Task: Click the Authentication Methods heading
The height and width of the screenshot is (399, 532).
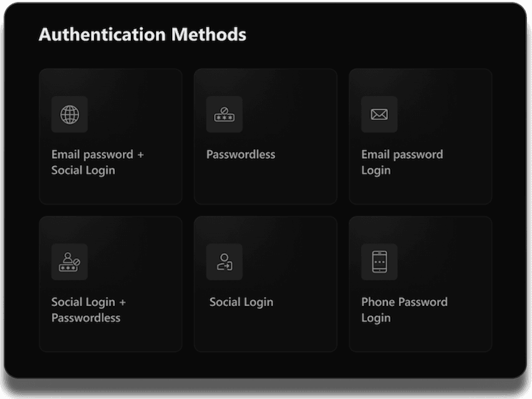Action: [x=142, y=35]
